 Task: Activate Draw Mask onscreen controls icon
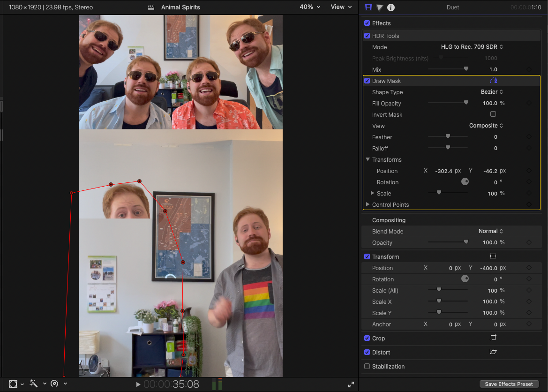coord(493,81)
